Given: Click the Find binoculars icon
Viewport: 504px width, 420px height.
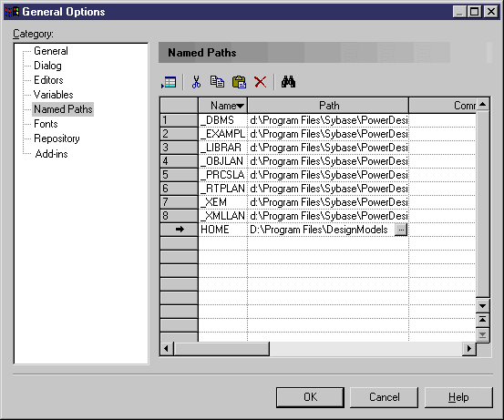Looking at the screenshot, I should click(x=288, y=82).
